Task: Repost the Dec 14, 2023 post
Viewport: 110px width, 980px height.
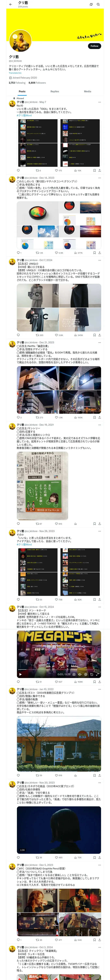Action: [x=39, y=253]
